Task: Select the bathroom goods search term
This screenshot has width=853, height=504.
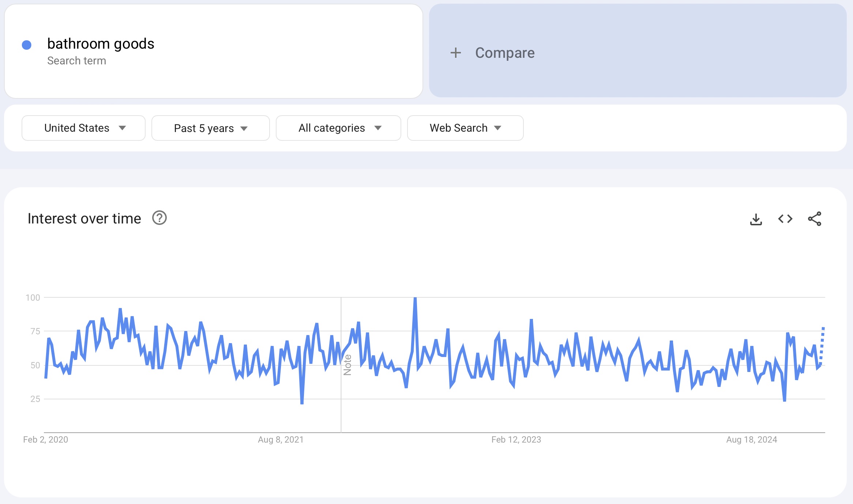Action: point(101,44)
